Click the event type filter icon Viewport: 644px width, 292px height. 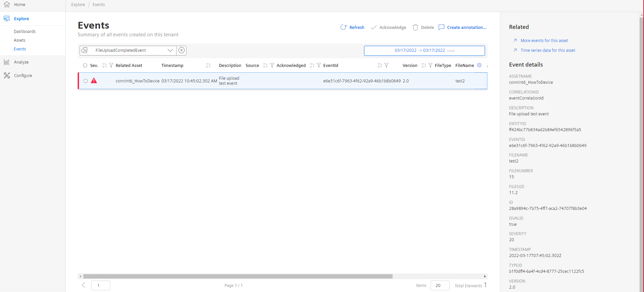[84, 50]
